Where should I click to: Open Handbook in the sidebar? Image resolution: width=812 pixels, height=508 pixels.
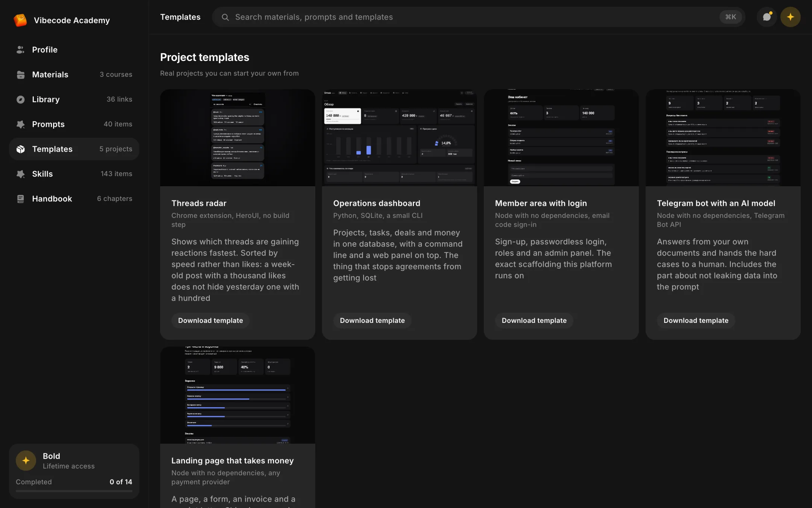point(74,199)
